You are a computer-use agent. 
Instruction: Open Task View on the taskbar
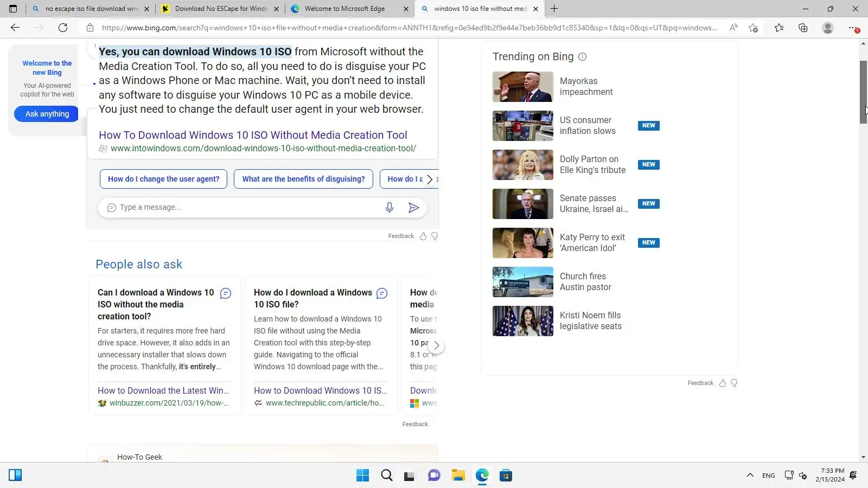pyautogui.click(x=410, y=476)
